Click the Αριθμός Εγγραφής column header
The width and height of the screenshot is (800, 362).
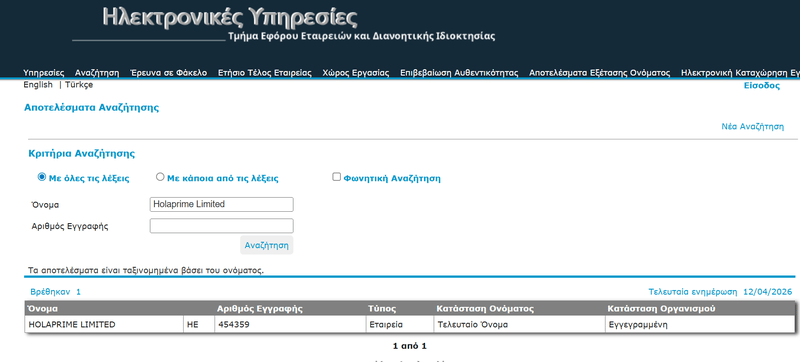[x=260, y=309]
